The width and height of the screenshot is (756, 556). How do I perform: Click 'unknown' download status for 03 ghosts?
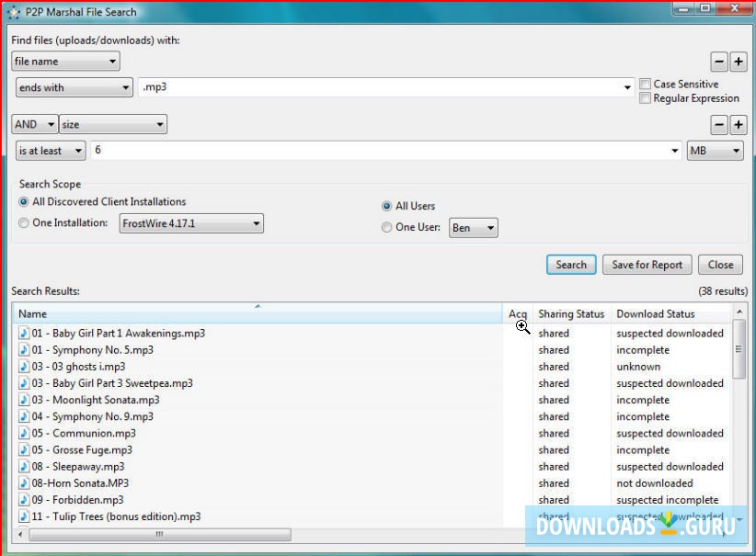[x=638, y=366]
